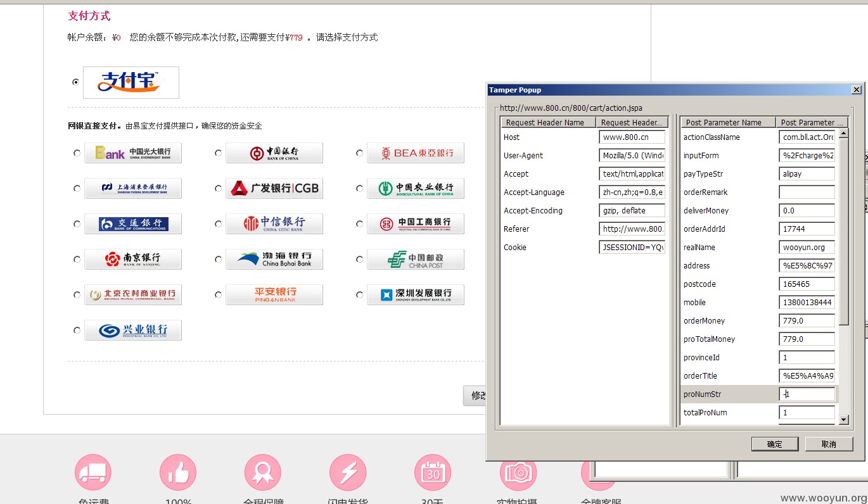
Task: Click the 30-day calendar icon
Action: [433, 473]
